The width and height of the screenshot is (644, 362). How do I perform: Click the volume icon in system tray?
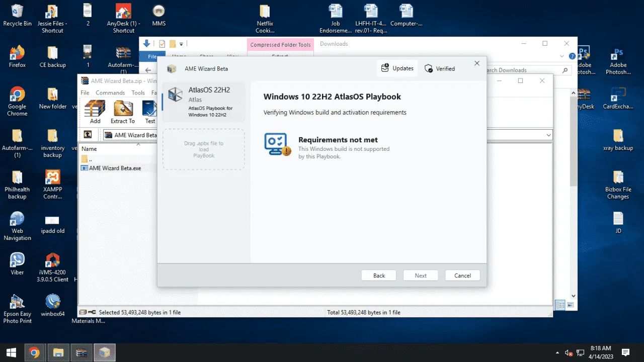[x=569, y=352]
